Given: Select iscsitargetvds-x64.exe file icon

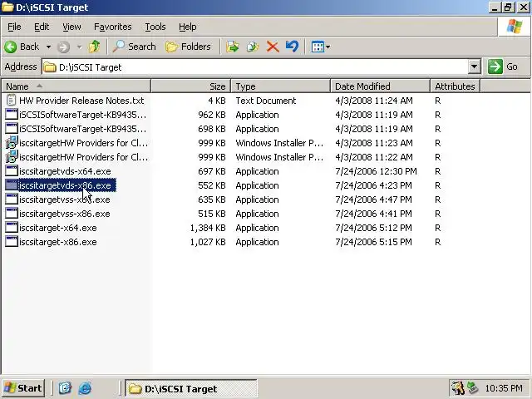Looking at the screenshot, I should point(11,171).
